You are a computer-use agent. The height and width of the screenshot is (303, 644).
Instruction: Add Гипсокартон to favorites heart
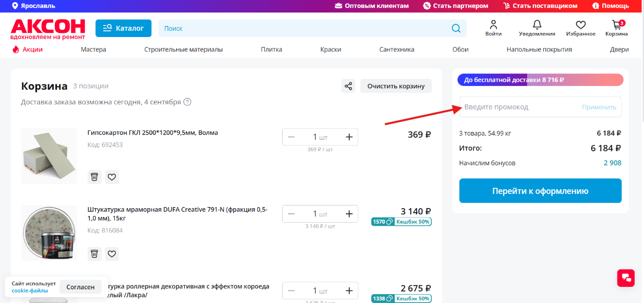[112, 177]
